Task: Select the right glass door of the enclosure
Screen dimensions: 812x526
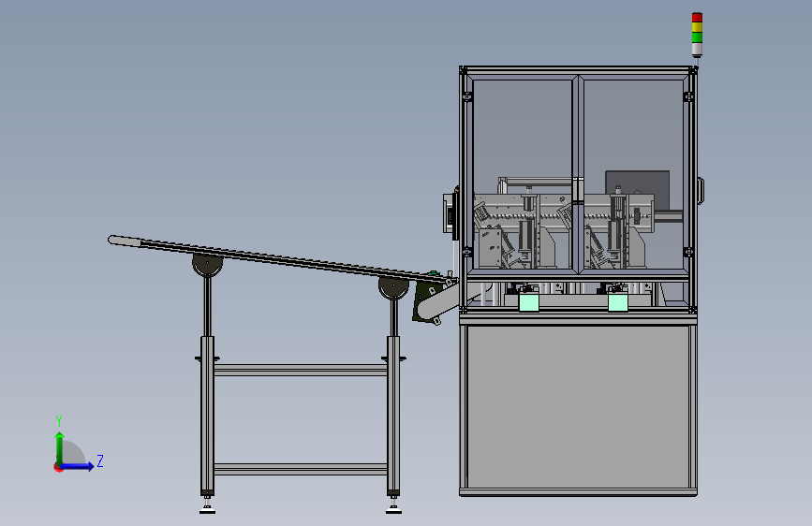Action: pos(633,174)
